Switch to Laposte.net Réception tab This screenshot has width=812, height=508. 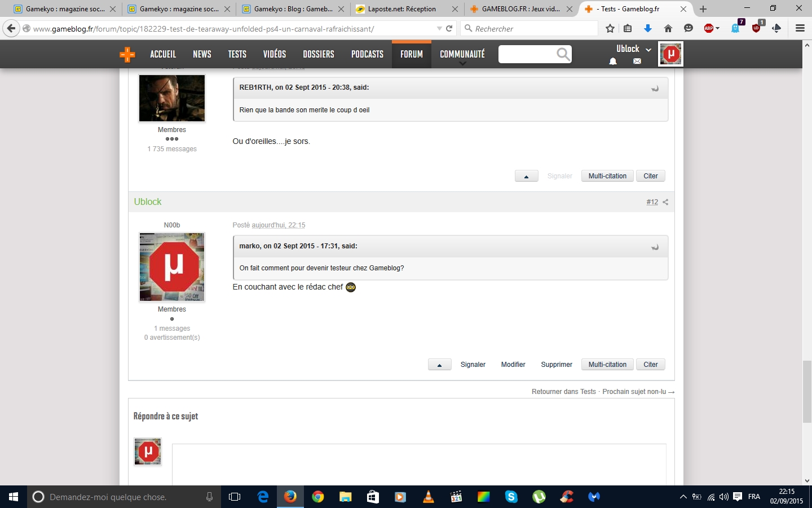407,9
